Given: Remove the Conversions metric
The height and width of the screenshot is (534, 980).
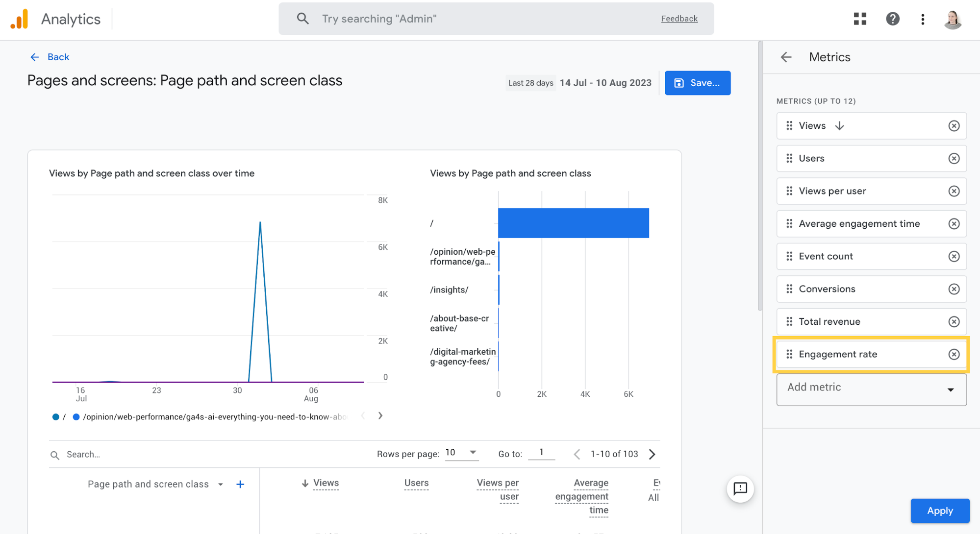Looking at the screenshot, I should [x=954, y=289].
